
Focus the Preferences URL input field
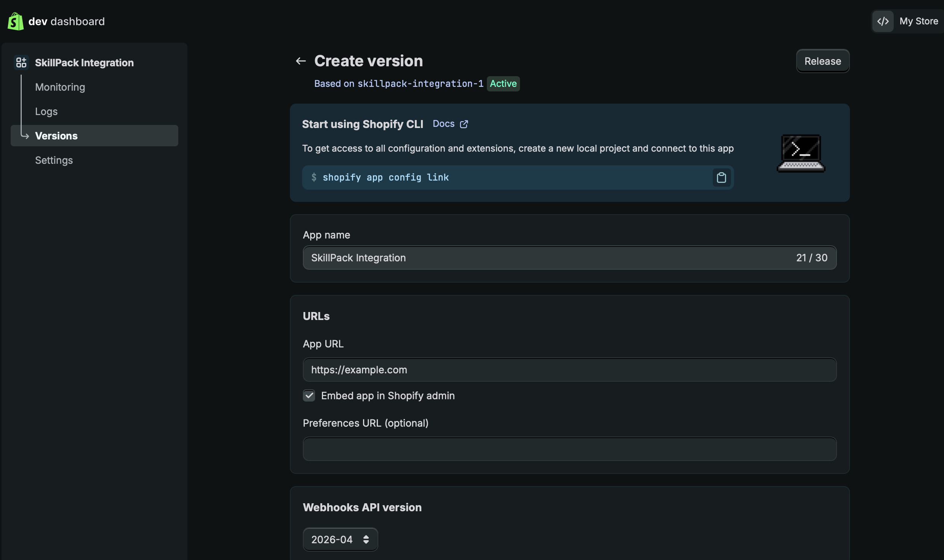point(570,449)
